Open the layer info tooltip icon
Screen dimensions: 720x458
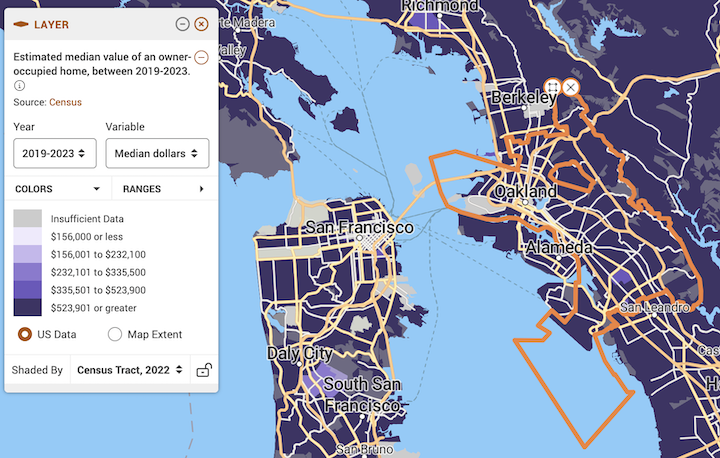tap(20, 86)
